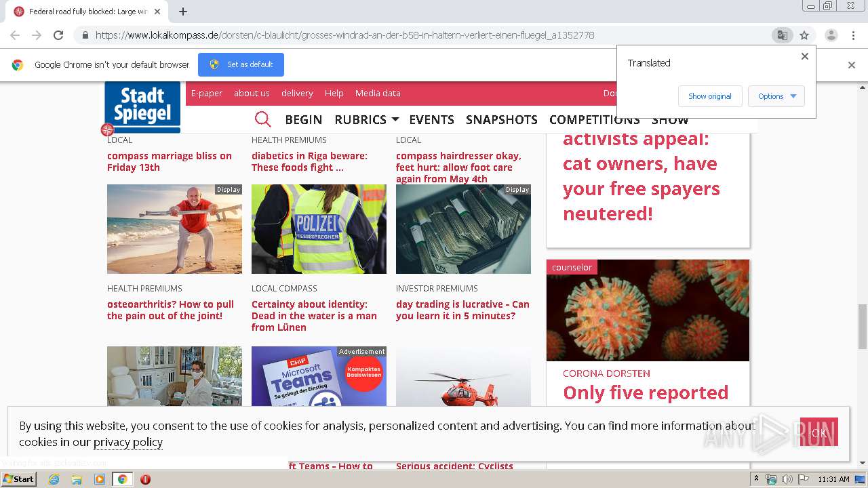Click the browser back arrow
868x488 pixels.
pos(15,35)
